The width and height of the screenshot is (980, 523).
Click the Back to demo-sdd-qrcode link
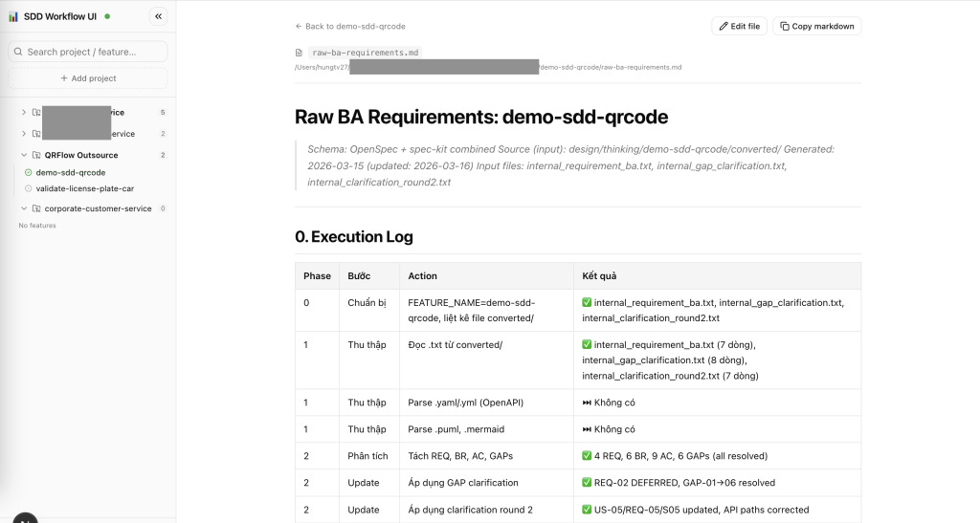point(350,26)
